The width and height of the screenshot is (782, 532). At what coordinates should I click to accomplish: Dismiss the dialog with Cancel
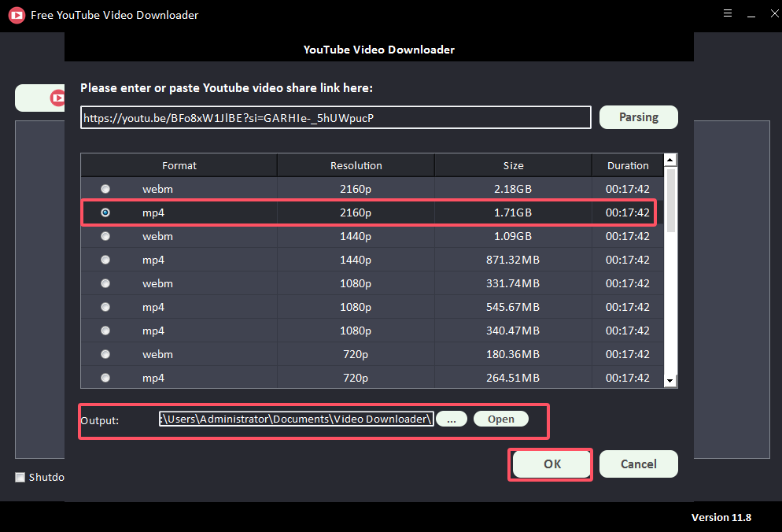pos(638,464)
